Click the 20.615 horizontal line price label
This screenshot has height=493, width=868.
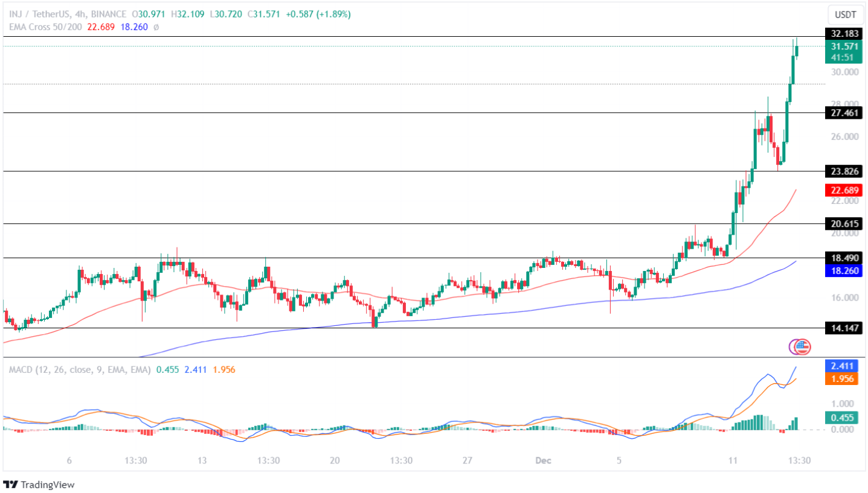coord(843,223)
